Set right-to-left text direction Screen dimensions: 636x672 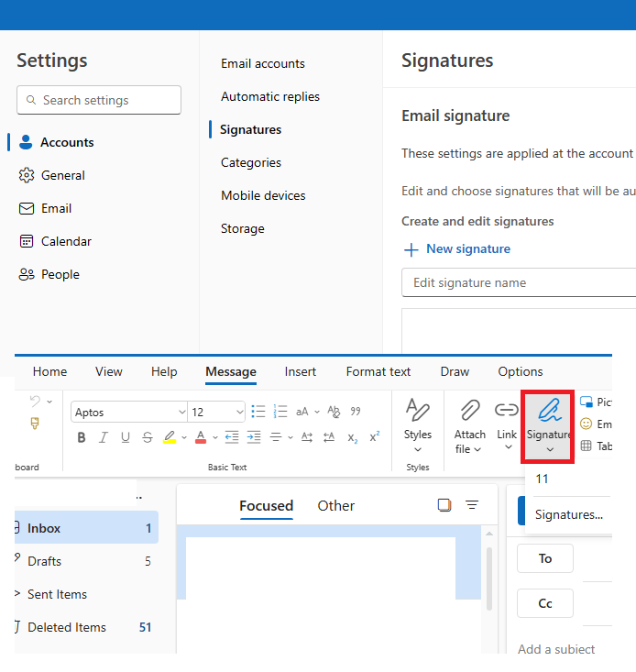click(x=329, y=437)
